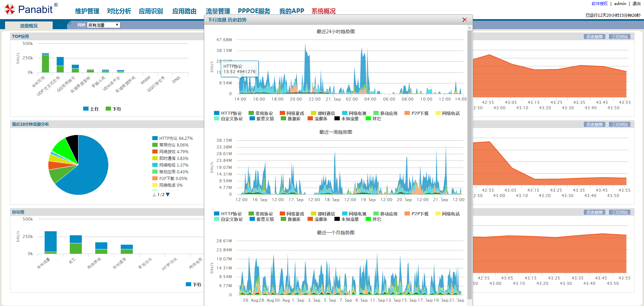Toggle 下行 series in 协议组 chart

coord(194,285)
